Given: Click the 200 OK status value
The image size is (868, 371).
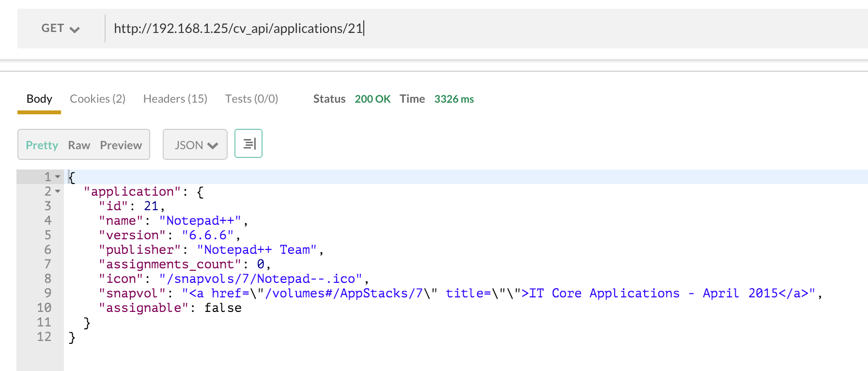Looking at the screenshot, I should point(372,99).
